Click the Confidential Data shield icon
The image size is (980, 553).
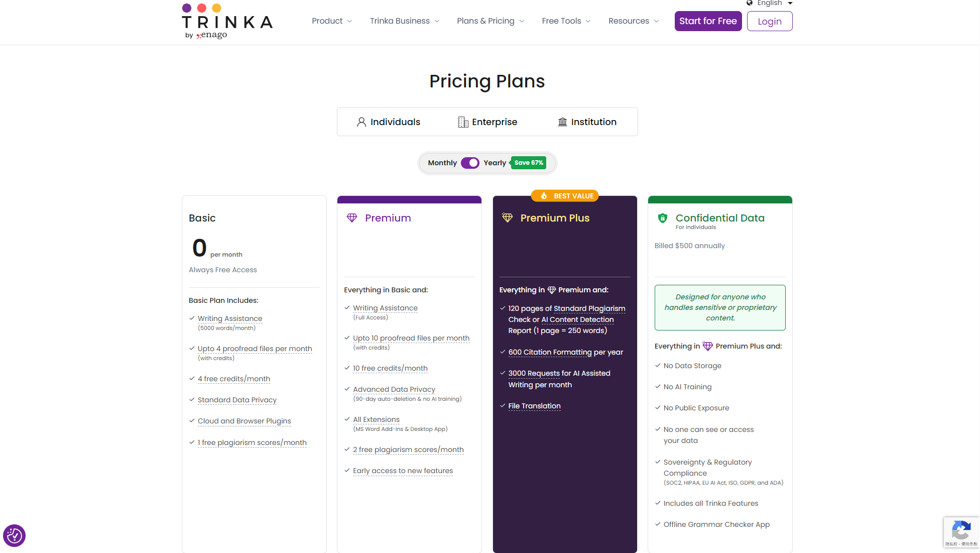click(x=663, y=218)
